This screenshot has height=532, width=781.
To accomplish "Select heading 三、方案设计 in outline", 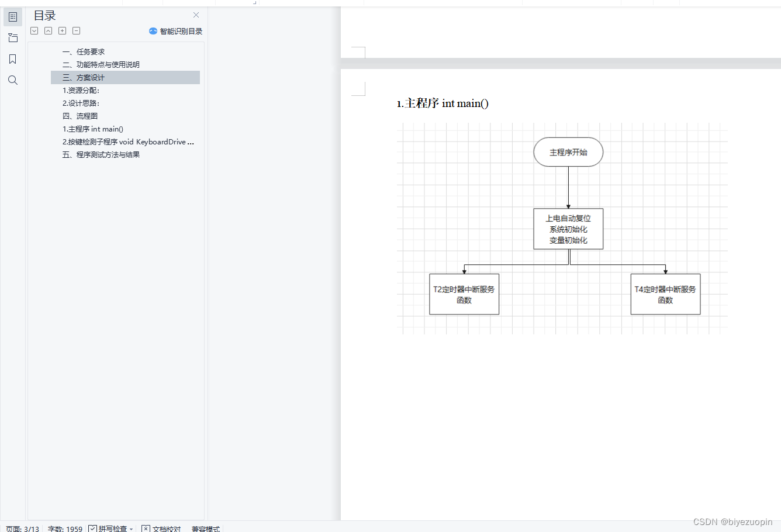I will (x=125, y=77).
